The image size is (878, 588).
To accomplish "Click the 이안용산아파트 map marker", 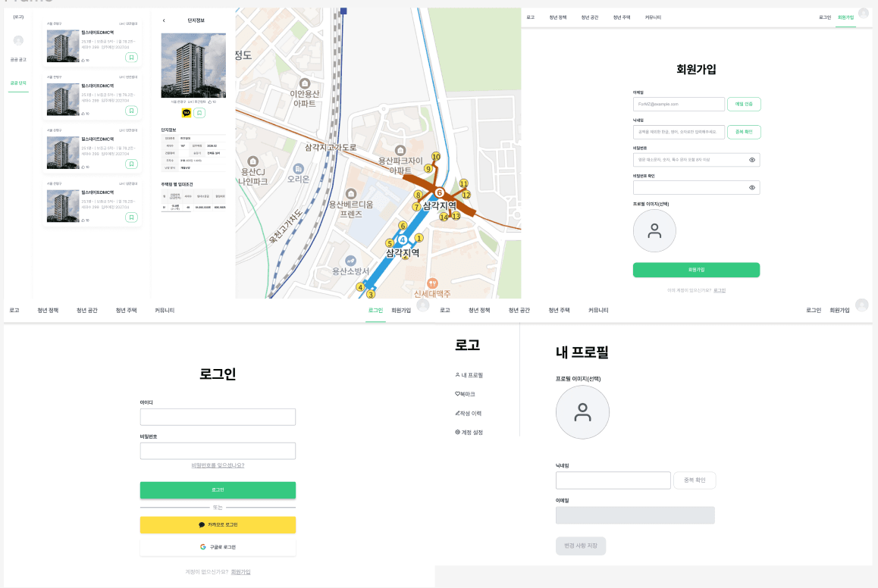I will [x=305, y=84].
